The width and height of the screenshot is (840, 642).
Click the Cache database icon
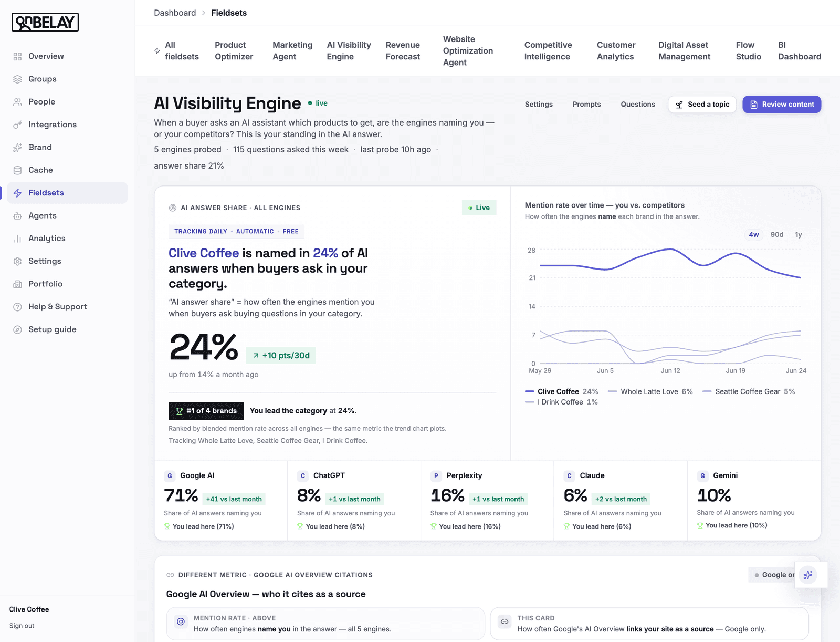pos(17,170)
